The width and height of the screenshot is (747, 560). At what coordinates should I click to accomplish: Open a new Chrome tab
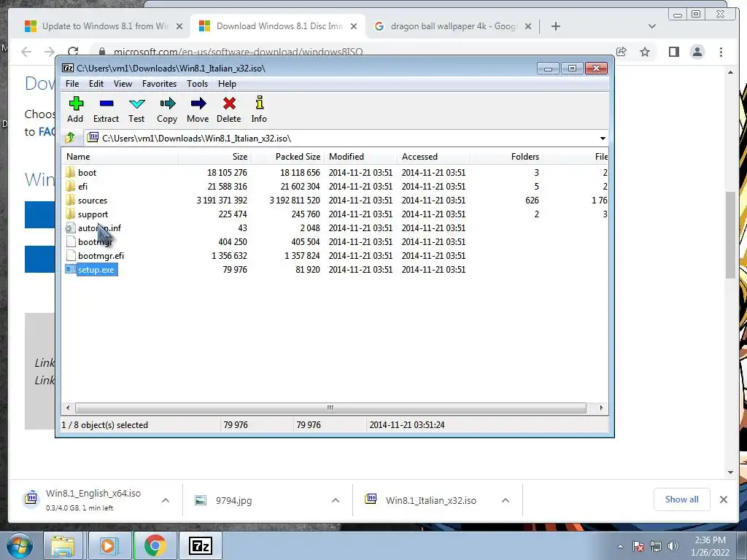pyautogui.click(x=555, y=26)
